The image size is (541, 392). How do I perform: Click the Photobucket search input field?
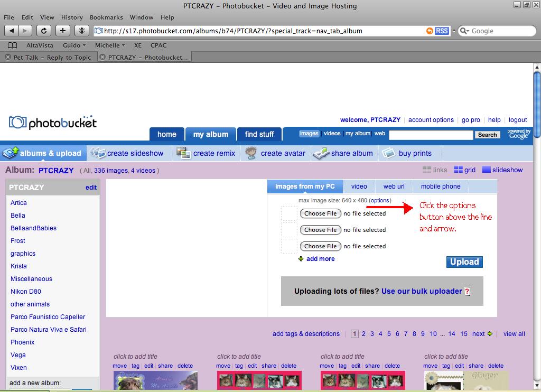click(431, 135)
